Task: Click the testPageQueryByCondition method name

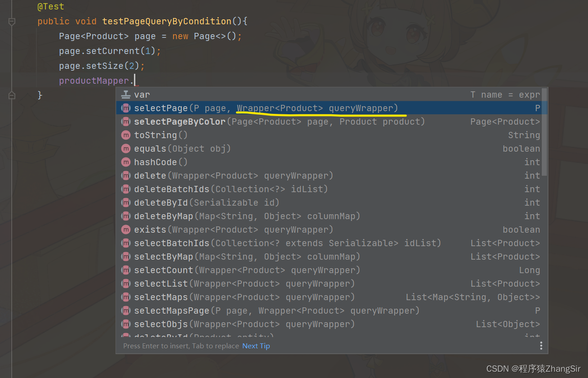Action: coord(167,21)
